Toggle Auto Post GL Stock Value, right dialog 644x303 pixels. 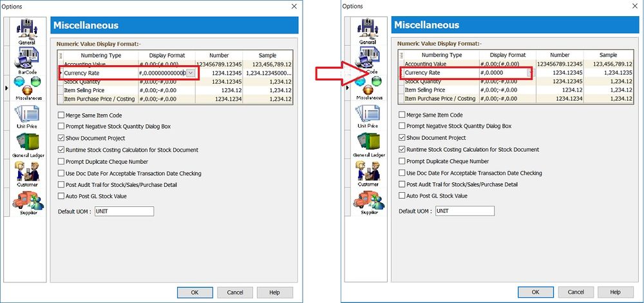tap(402, 195)
